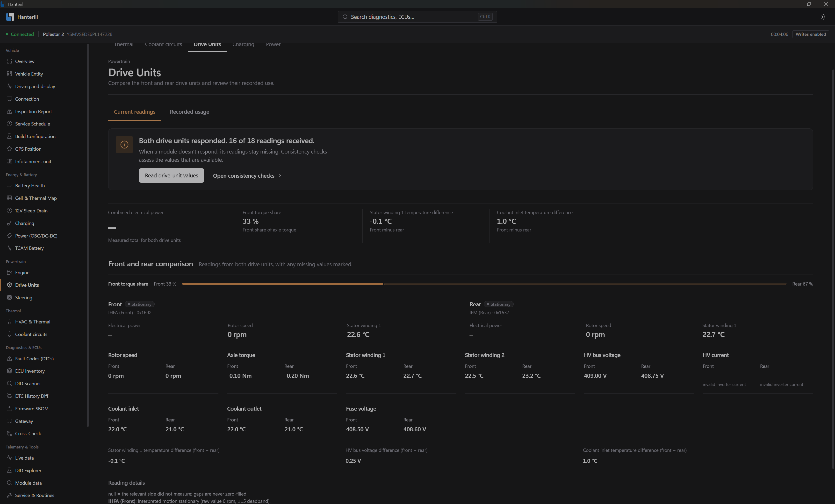The image size is (835, 504).
Task: Open the Coolant circuits top tab
Action: point(163,44)
